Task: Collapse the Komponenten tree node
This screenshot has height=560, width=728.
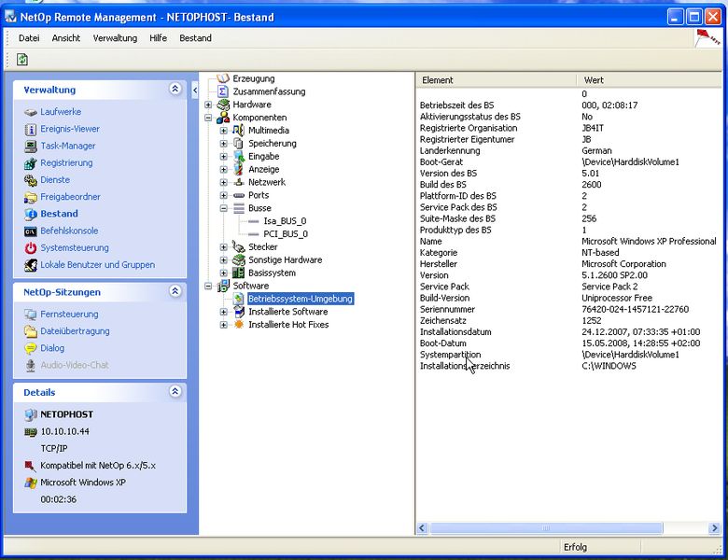Action: (208, 118)
